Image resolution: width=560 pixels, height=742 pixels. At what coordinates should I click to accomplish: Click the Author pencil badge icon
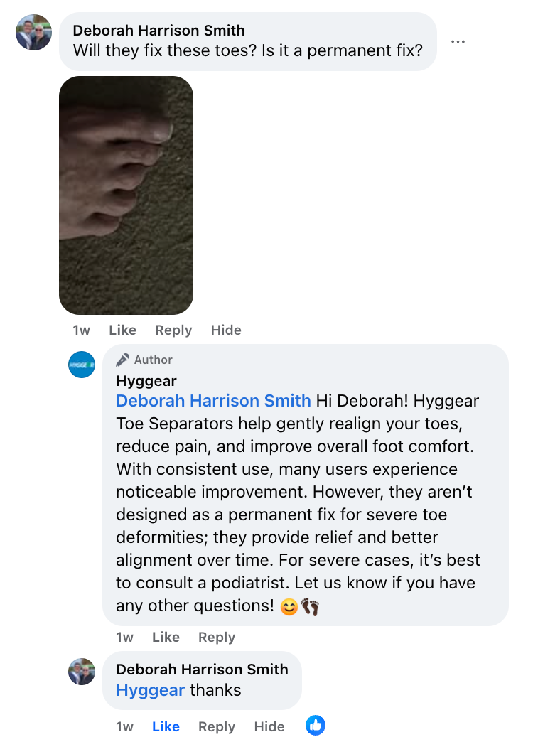[x=122, y=360]
